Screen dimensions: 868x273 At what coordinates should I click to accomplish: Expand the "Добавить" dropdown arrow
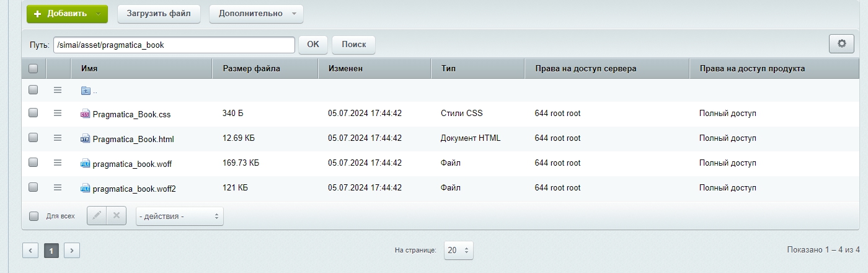pos(99,14)
